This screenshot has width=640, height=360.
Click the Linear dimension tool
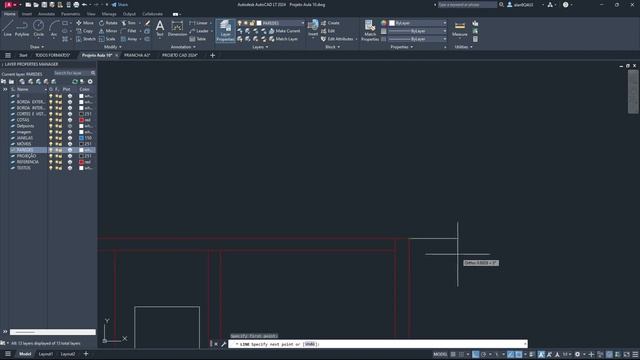tap(199, 23)
